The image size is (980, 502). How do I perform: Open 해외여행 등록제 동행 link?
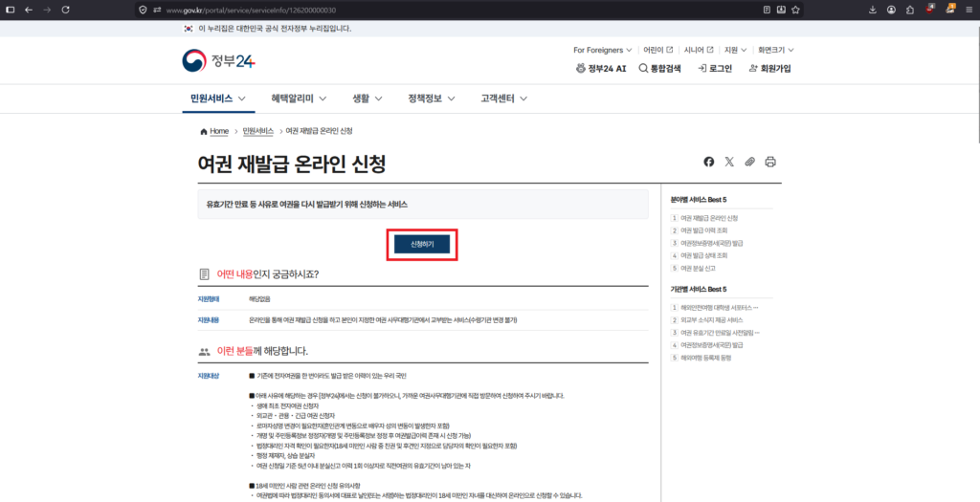click(x=705, y=358)
